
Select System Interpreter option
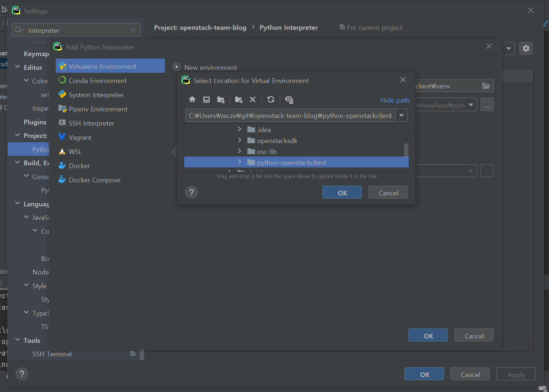[110, 95]
